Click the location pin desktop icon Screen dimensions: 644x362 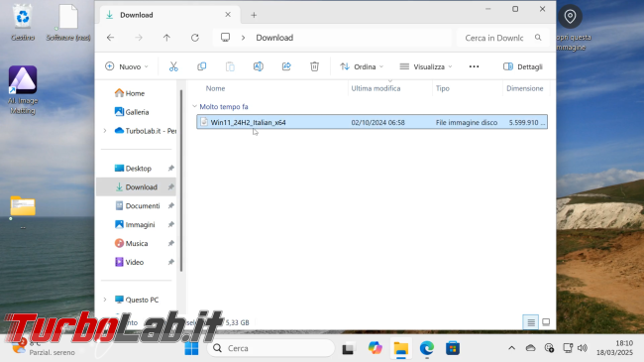tap(570, 17)
